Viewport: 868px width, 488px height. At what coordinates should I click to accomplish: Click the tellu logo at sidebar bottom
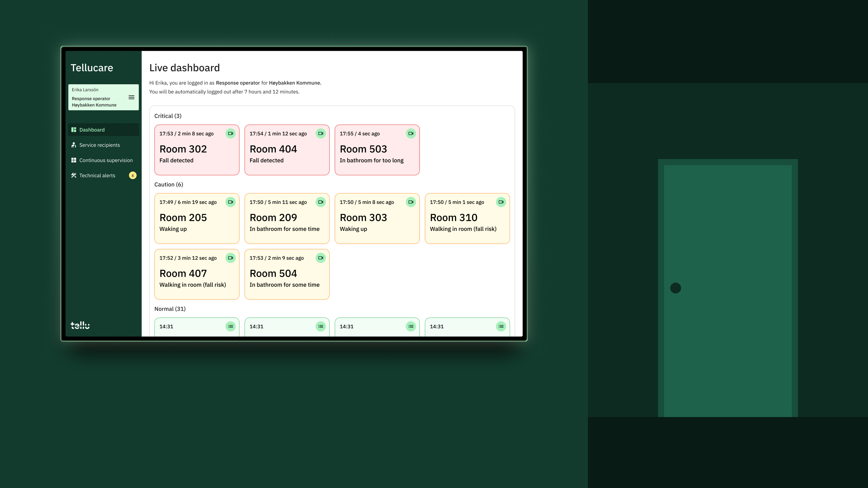(80, 325)
